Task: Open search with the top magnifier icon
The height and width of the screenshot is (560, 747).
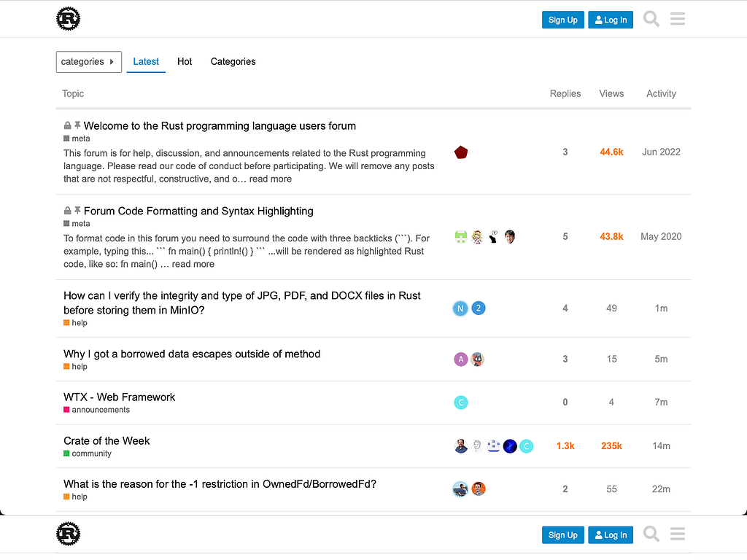Action: pos(651,19)
